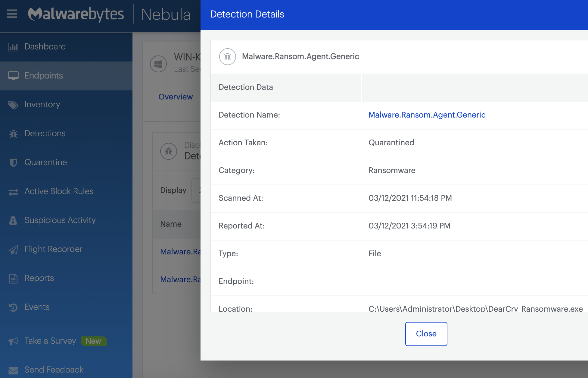This screenshot has width=588, height=378.
Task: Click scanned time 03/12/2021 11:54:18 PM
Action: (x=410, y=198)
